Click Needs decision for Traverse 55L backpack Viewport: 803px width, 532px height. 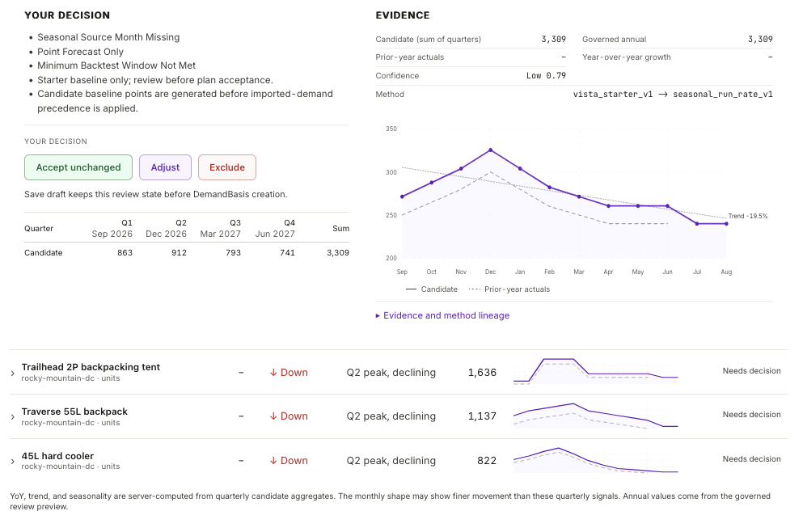pyautogui.click(x=751, y=414)
